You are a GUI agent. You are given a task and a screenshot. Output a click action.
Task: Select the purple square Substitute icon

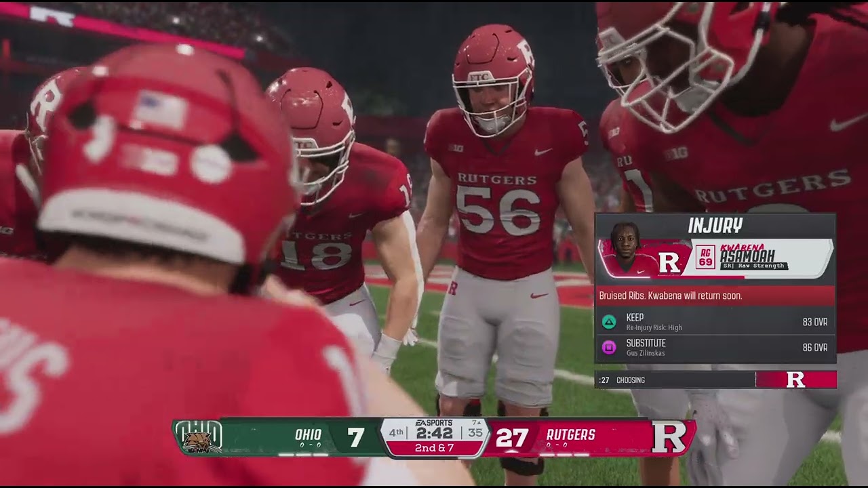pyautogui.click(x=609, y=348)
